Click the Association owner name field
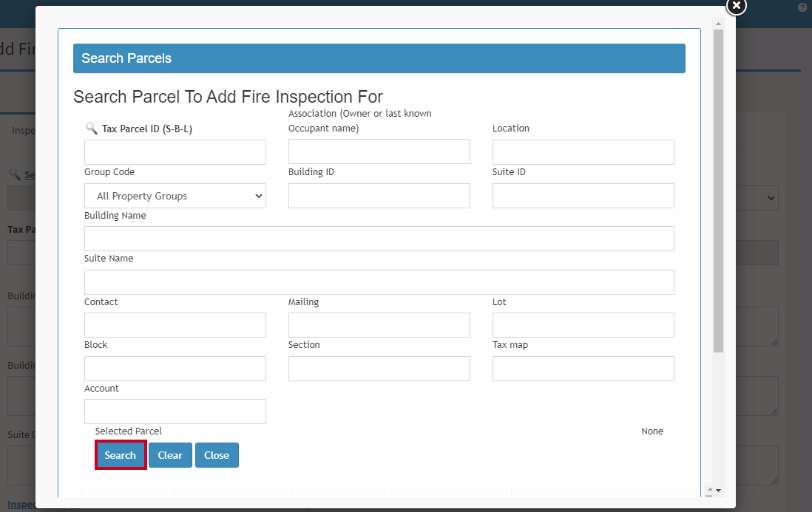812x512 pixels. click(379, 151)
